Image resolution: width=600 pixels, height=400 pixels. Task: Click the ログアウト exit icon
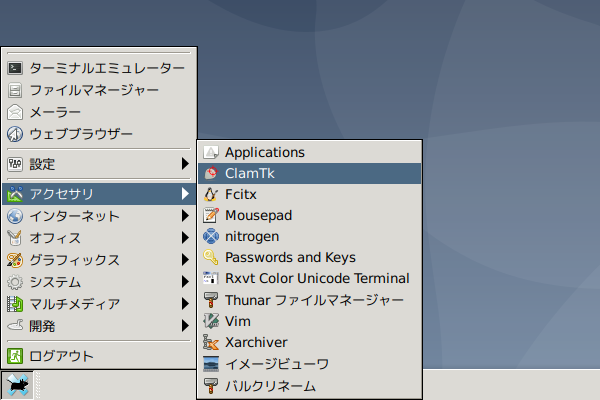[15, 356]
